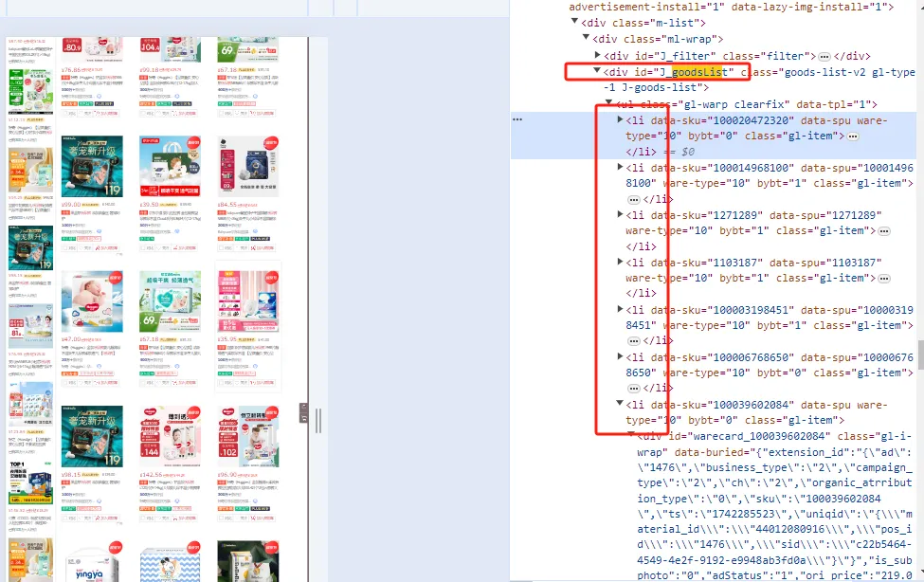Collapse the div class="ml-wrap" node
The image size is (924, 582).
point(586,38)
